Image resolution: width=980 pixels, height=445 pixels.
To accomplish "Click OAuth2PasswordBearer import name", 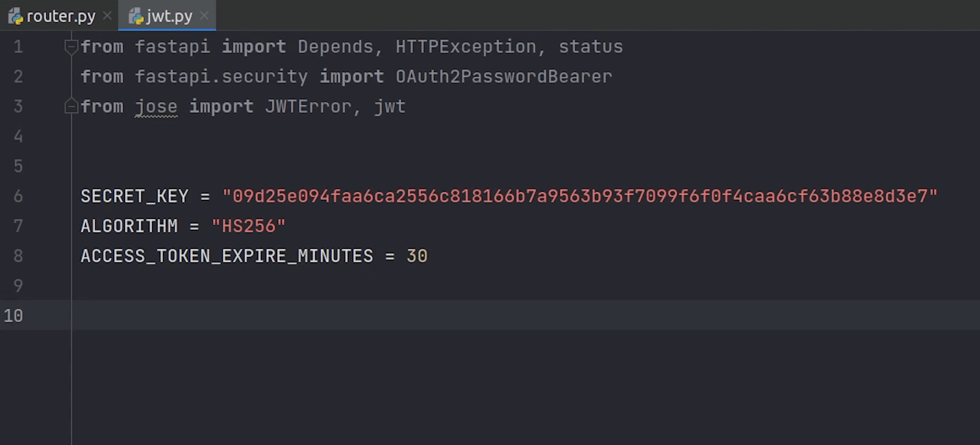I will pos(504,77).
